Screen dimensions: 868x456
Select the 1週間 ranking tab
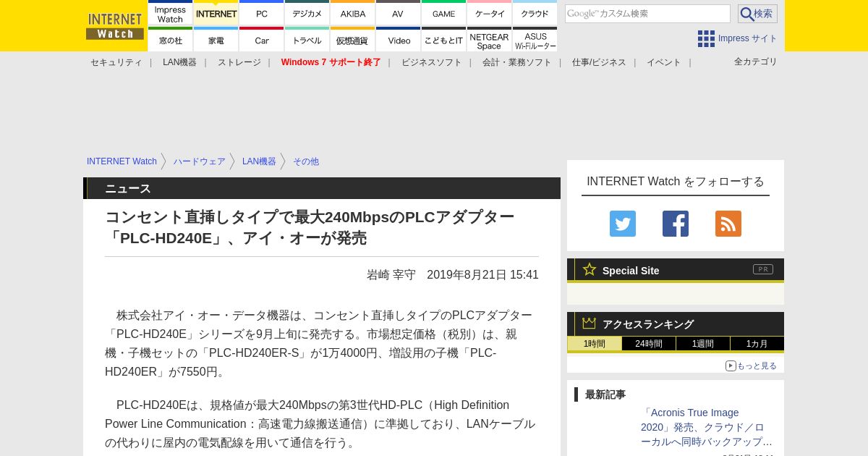703,344
